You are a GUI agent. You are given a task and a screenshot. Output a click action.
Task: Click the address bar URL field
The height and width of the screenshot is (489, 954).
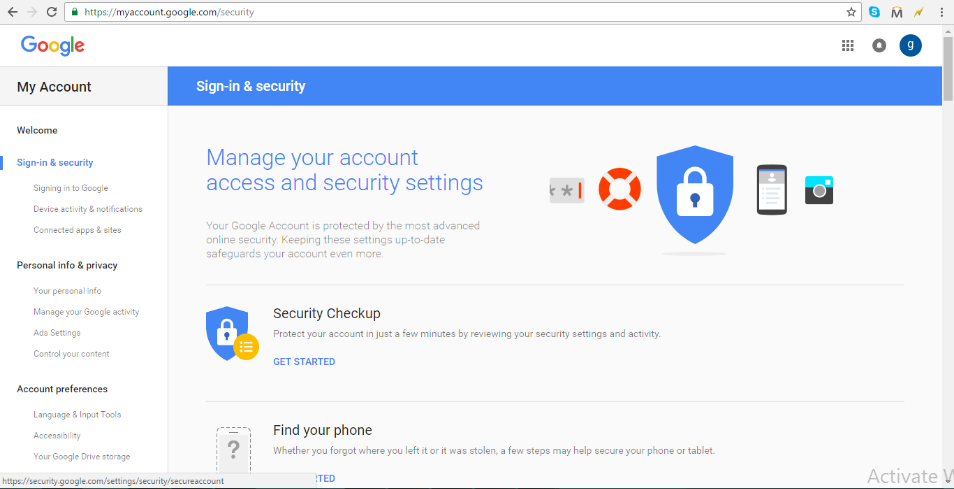tap(462, 12)
